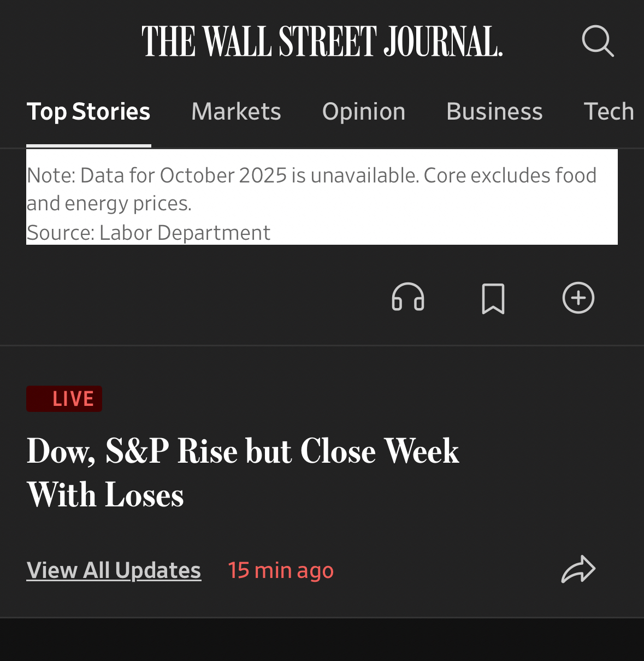Viewport: 644px width, 661px height.
Task: Show the Tech section tab
Action: click(x=608, y=111)
